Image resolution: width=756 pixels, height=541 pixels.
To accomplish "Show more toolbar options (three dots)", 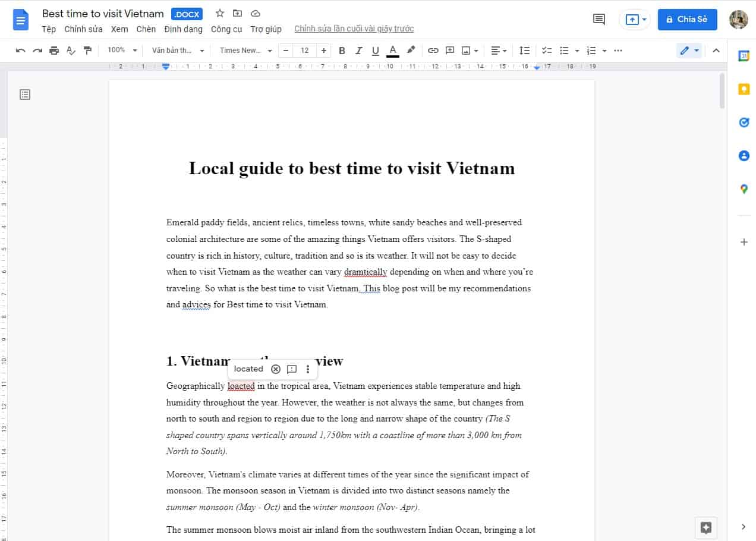I will click(618, 51).
